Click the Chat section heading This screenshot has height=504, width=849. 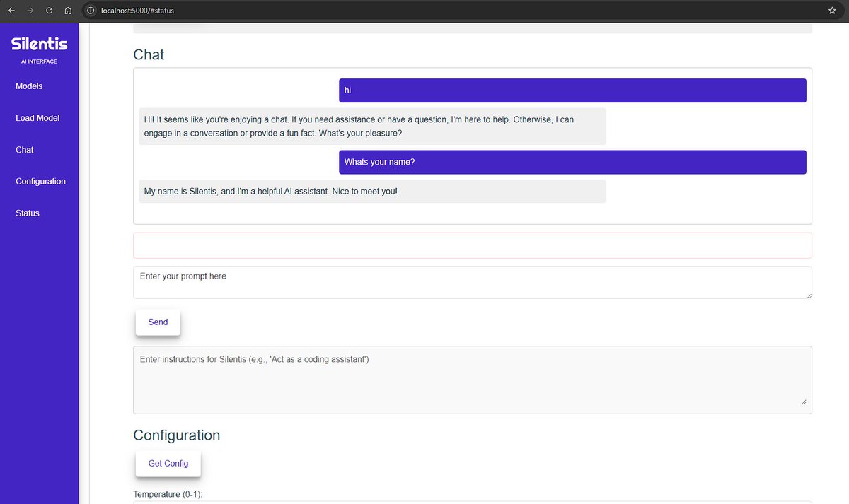click(x=149, y=54)
